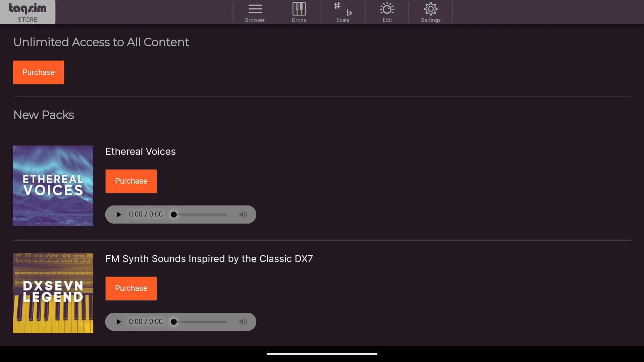Mute the FM Synth DX7 preview volume
Viewport: 644px width, 362px height.
click(x=243, y=322)
